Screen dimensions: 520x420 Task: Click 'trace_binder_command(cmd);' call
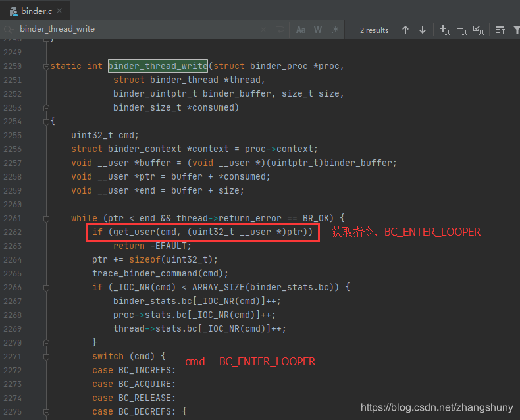tap(160, 273)
